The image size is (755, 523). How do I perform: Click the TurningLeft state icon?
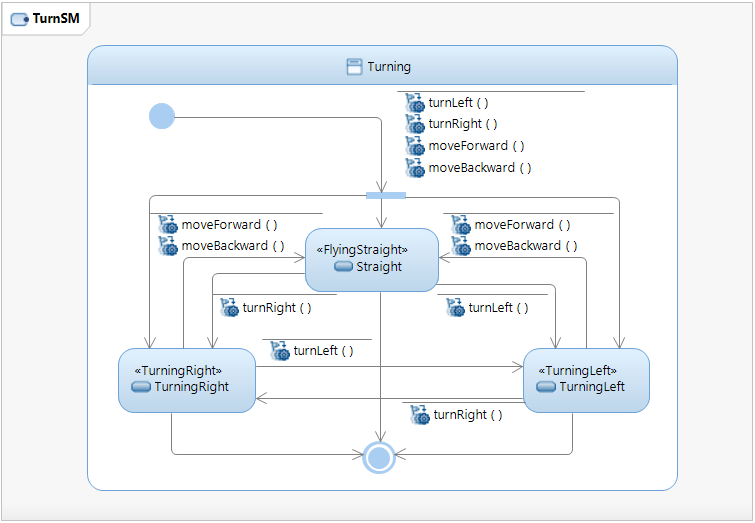click(x=546, y=387)
